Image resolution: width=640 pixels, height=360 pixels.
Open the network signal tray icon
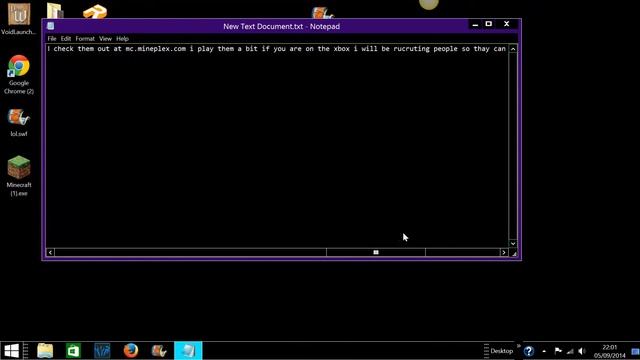coord(570,351)
